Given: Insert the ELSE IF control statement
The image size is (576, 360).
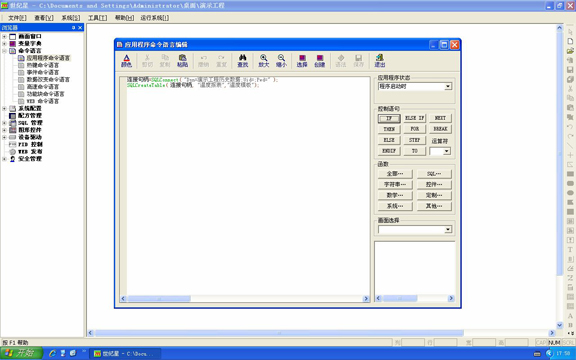Looking at the screenshot, I should pyautogui.click(x=414, y=118).
